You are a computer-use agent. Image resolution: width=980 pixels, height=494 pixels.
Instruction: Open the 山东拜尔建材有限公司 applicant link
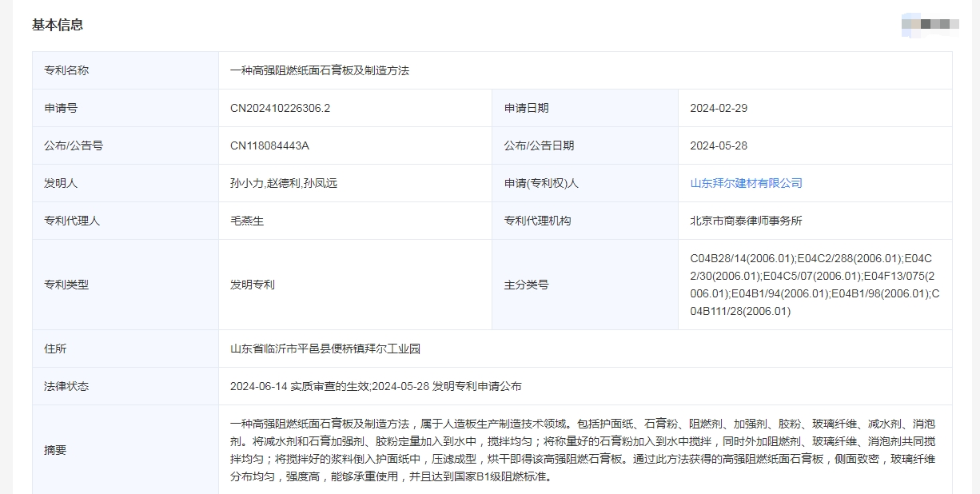[x=746, y=183]
